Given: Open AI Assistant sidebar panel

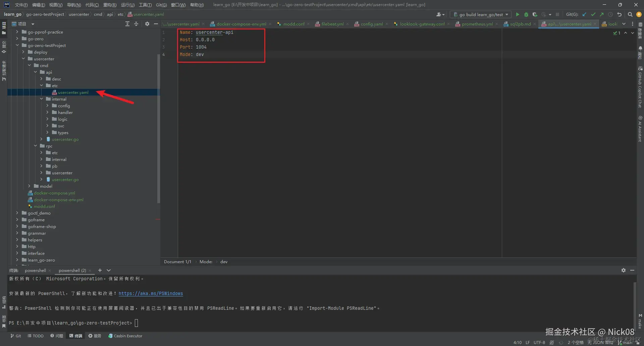Looking at the screenshot, I should pos(640,129).
